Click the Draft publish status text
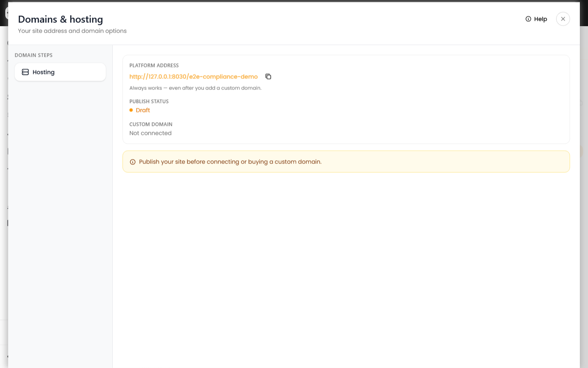The image size is (588, 368). [143, 110]
